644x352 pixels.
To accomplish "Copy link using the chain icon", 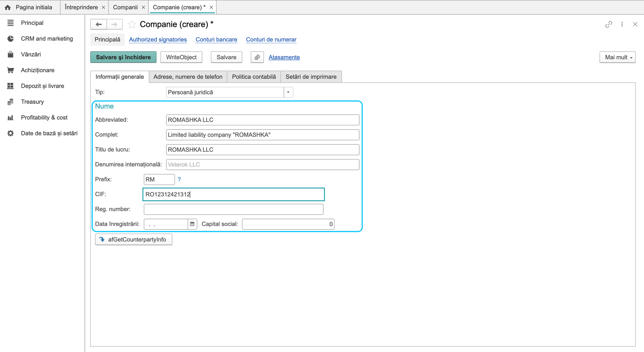I will click(x=608, y=24).
